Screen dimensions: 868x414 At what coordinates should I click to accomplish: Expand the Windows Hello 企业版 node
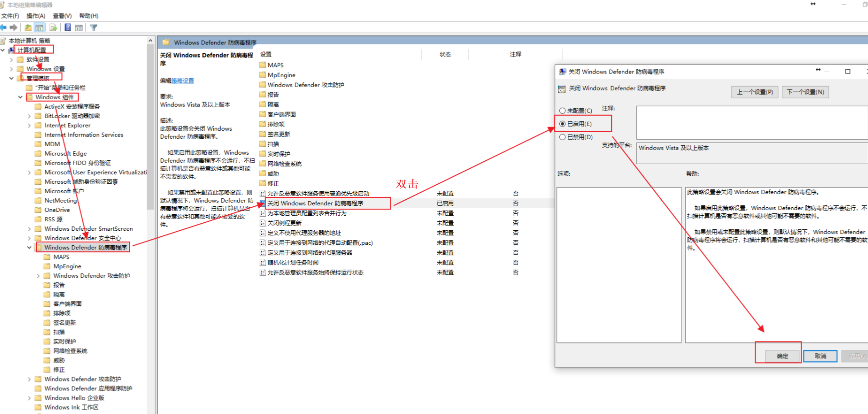(30, 398)
